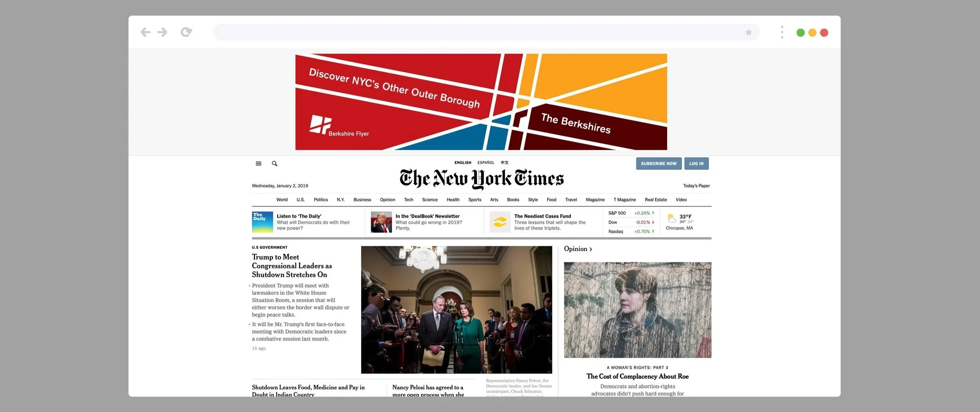Image resolution: width=980 pixels, height=412 pixels.
Task: Click the Wednesday, January 2, 2019 date
Action: pos(280,186)
